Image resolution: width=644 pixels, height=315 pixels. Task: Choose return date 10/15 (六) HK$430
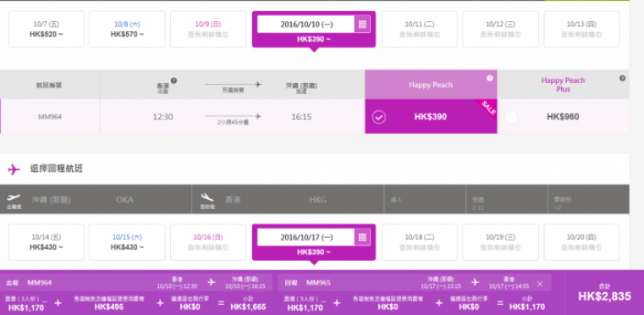(x=127, y=242)
